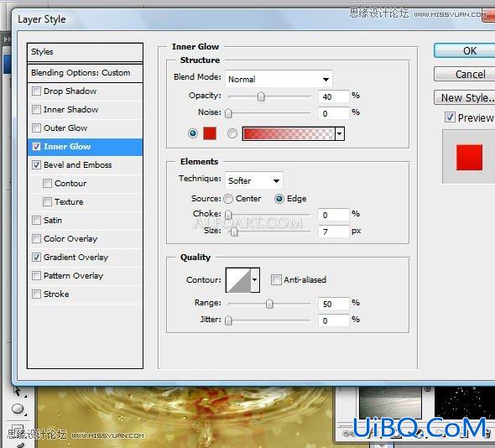This screenshot has width=495, height=448.
Task: Click the black starry layer mask thumbnail
Action: [x=465, y=402]
